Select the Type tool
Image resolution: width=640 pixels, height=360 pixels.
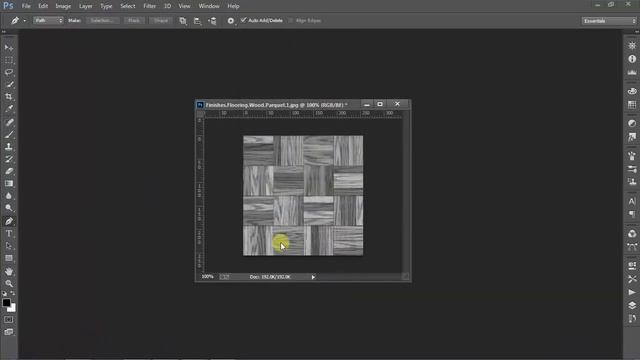[x=9, y=233]
